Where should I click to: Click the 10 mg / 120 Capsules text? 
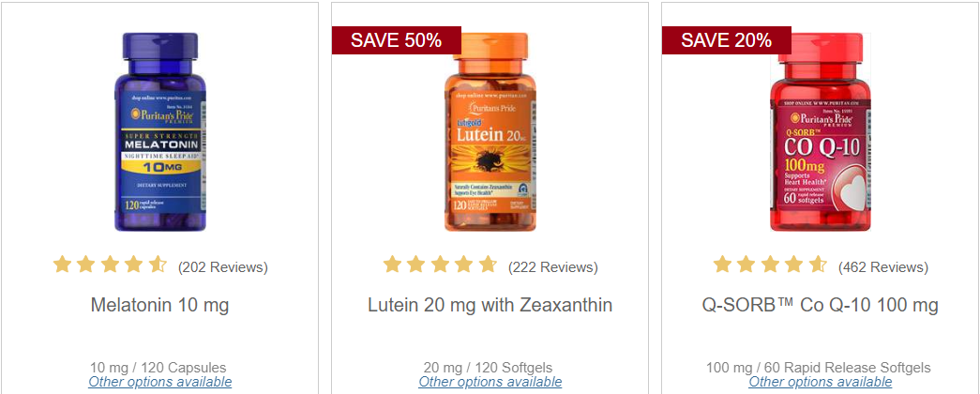158,368
